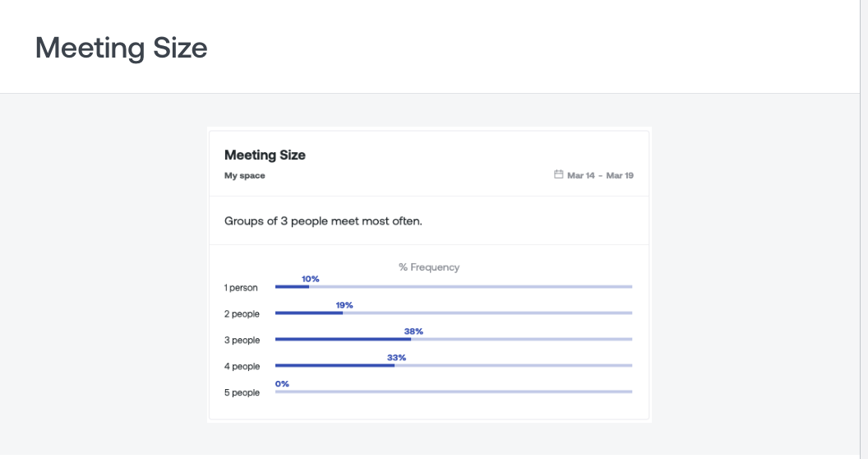
Task: Click the Groups of 3 people summary text
Action: click(x=323, y=221)
